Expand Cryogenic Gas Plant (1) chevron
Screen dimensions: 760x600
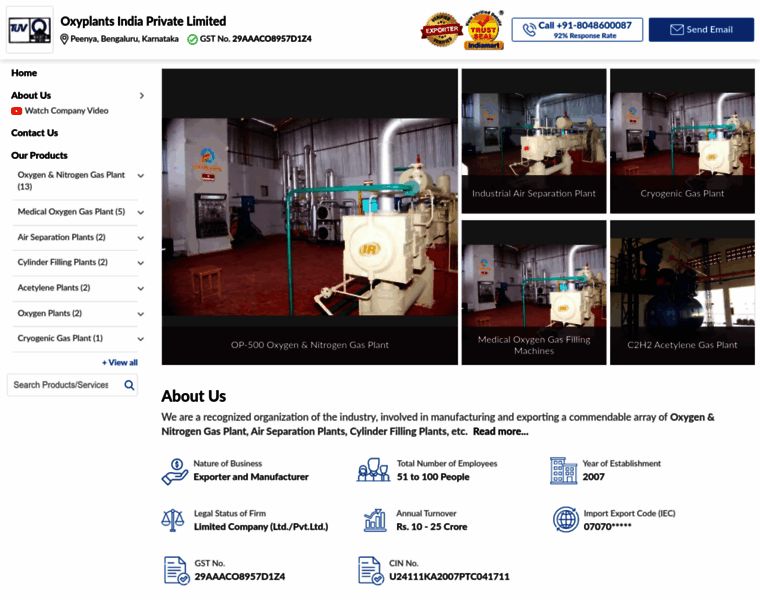click(141, 339)
